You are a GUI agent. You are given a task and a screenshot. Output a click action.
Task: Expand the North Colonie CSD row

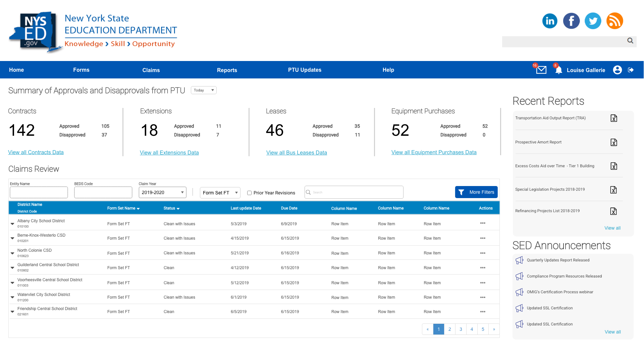(12, 253)
